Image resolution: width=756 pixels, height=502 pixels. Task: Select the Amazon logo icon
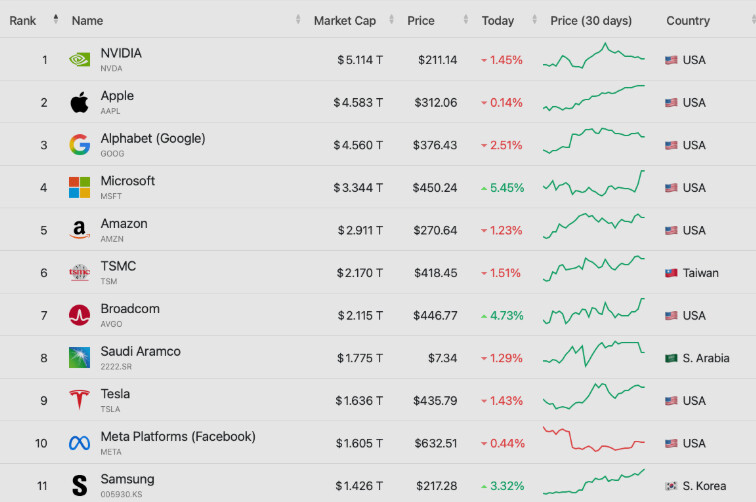(x=80, y=230)
